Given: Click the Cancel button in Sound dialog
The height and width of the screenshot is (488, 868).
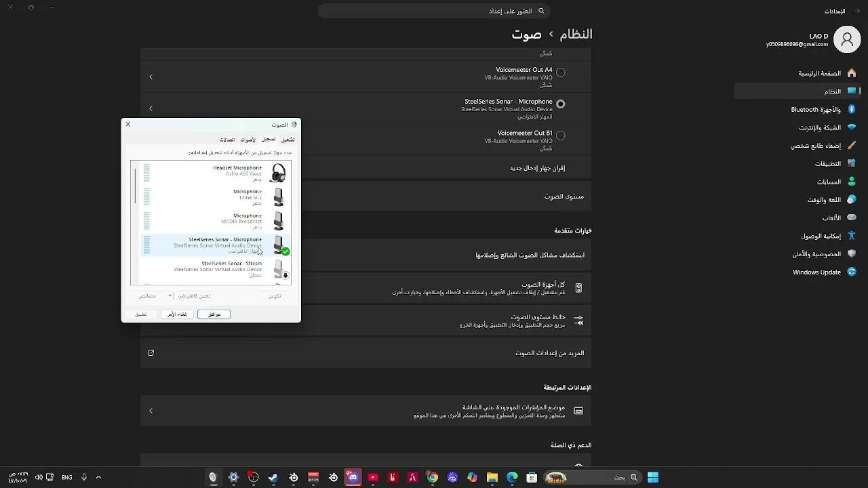Looking at the screenshot, I should [x=177, y=314].
